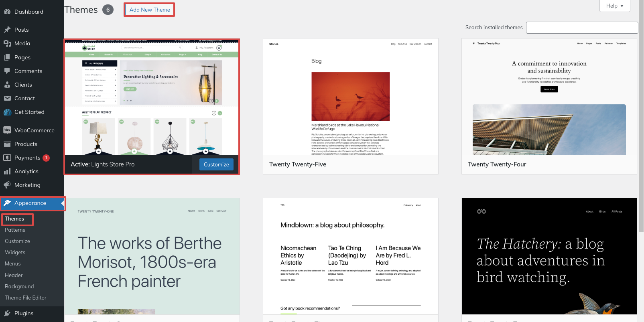
Task: Click the Clients people icon
Action: [7, 85]
